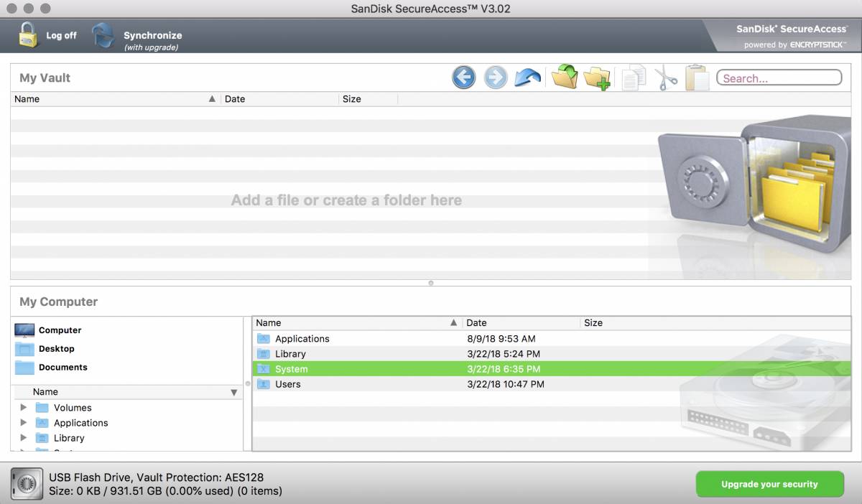Create a new folder with folder-plus icon

click(597, 78)
